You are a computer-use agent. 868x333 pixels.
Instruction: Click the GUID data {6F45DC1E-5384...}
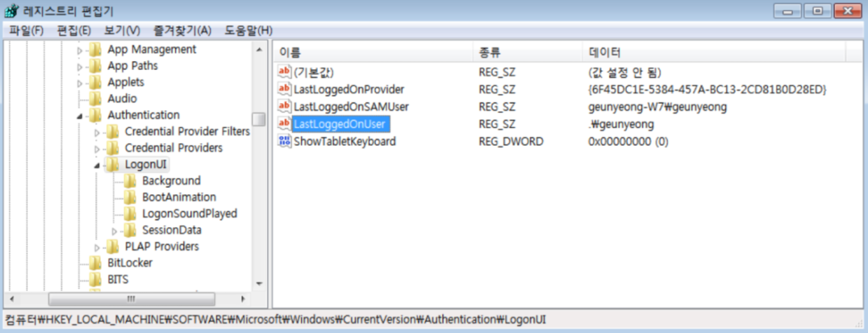coord(708,89)
